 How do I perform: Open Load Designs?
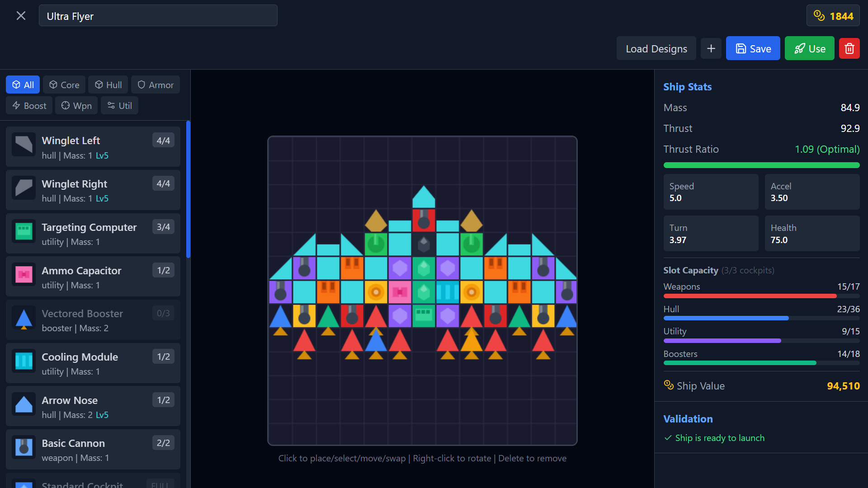pos(656,48)
